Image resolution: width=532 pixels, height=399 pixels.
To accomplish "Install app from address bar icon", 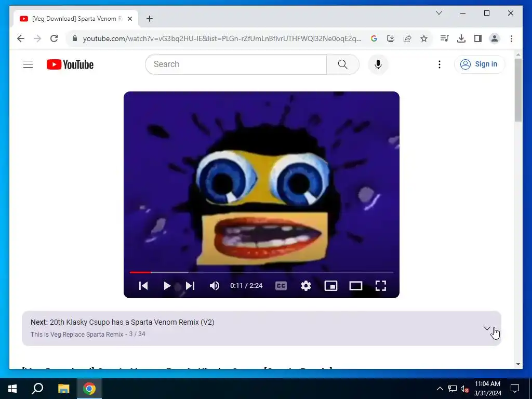I will [x=391, y=38].
